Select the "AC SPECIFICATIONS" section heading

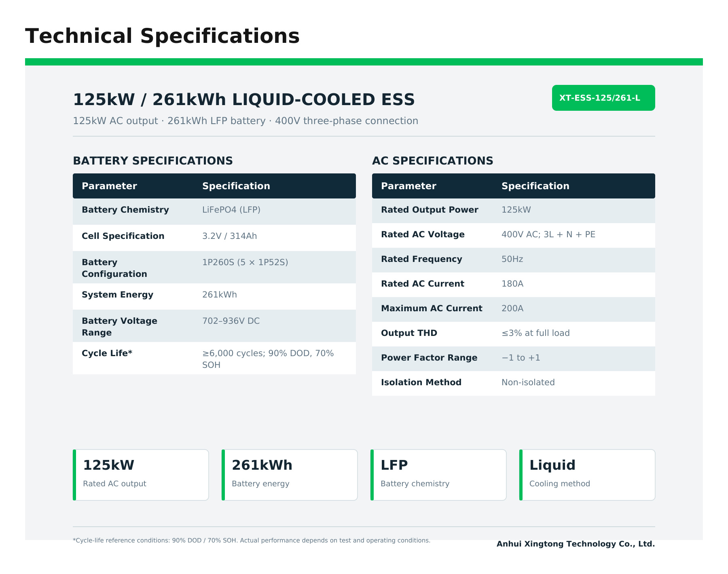[433, 161]
